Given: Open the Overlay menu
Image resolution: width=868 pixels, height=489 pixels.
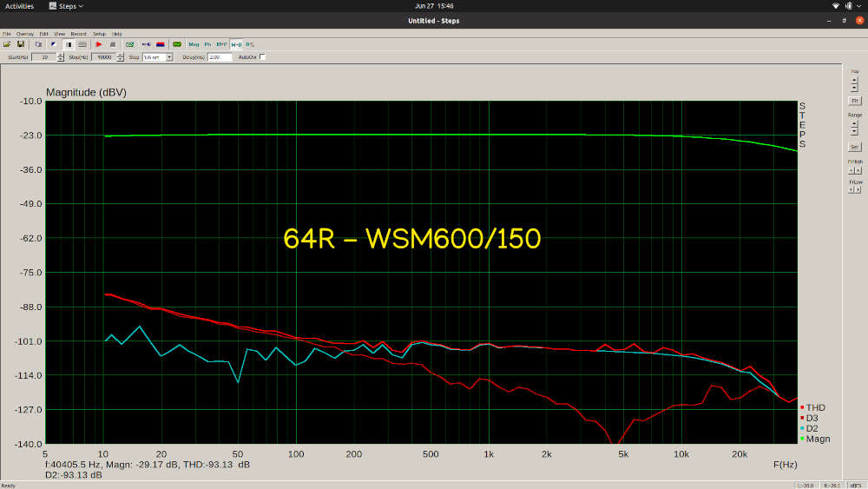Looking at the screenshot, I should (25, 35).
